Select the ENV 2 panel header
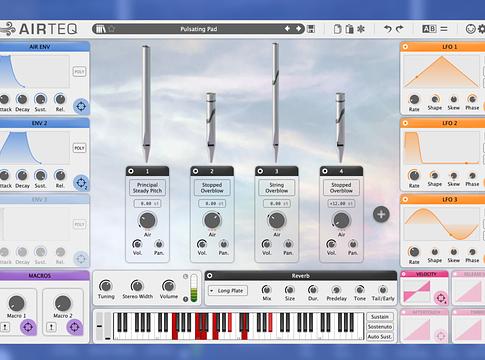The width and height of the screenshot is (485, 360). [x=39, y=123]
